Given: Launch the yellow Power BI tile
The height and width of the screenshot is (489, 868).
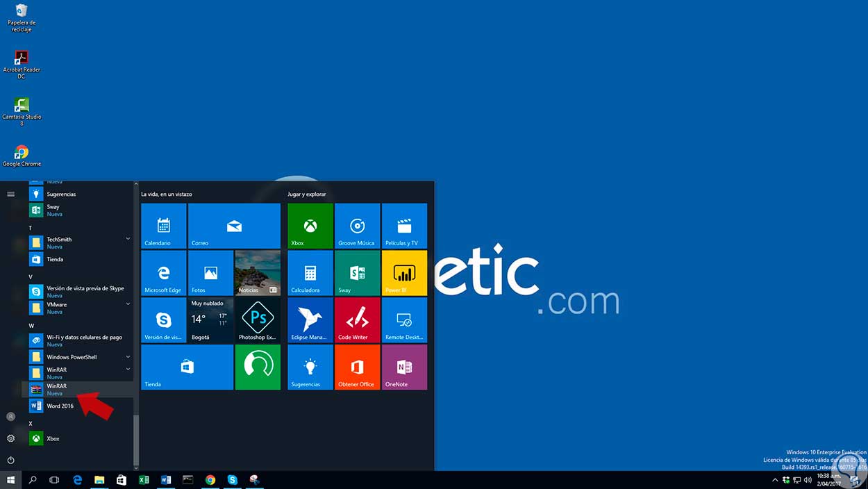Looking at the screenshot, I should tap(404, 273).
